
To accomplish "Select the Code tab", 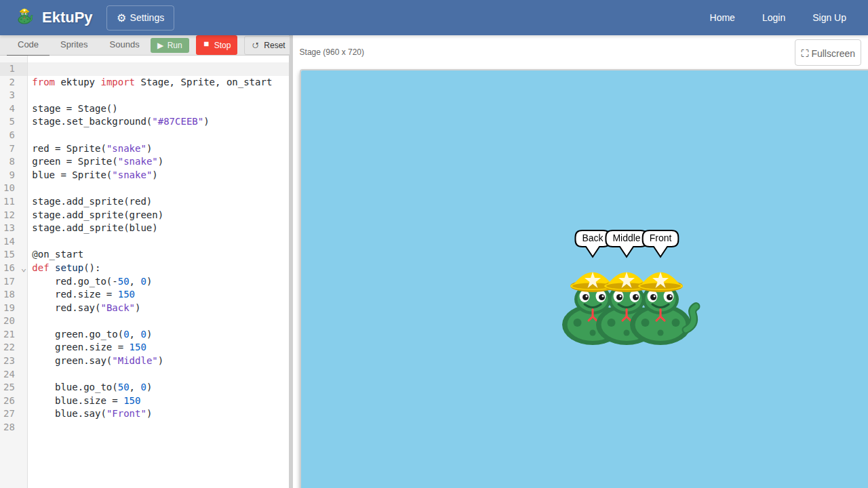I will point(28,45).
